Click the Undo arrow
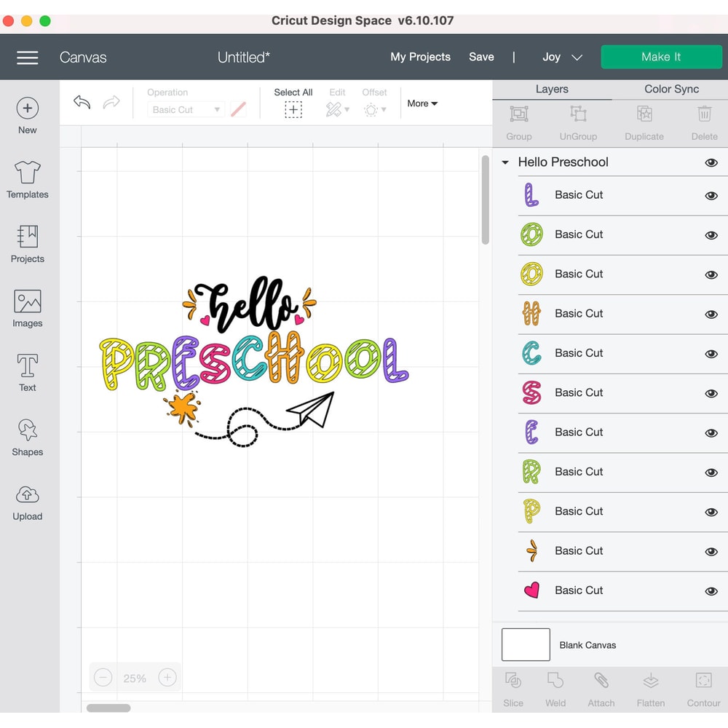The image size is (728, 728). click(81, 103)
